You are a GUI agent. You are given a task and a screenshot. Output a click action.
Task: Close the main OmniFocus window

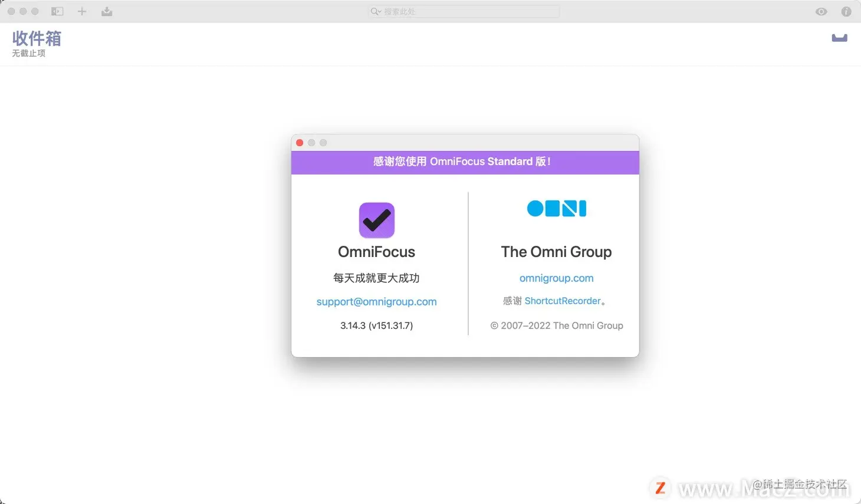[11, 11]
